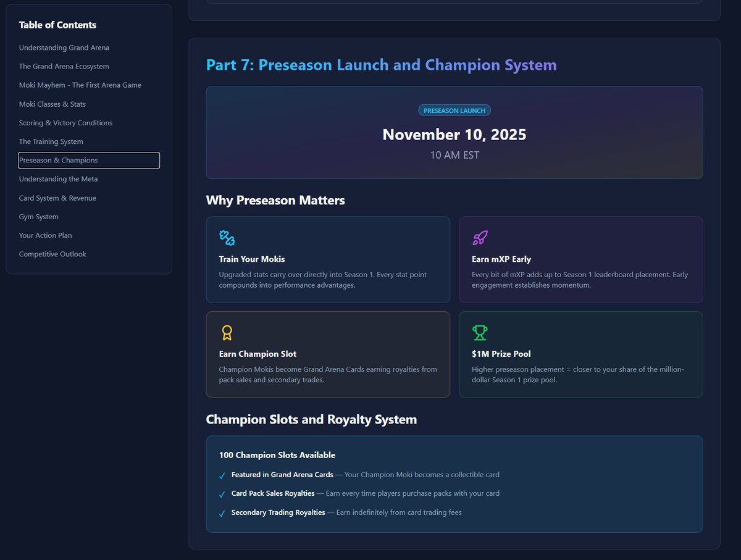Click the 100 Champion Slots Available text
Viewport: 741px width, 560px height.
[277, 455]
